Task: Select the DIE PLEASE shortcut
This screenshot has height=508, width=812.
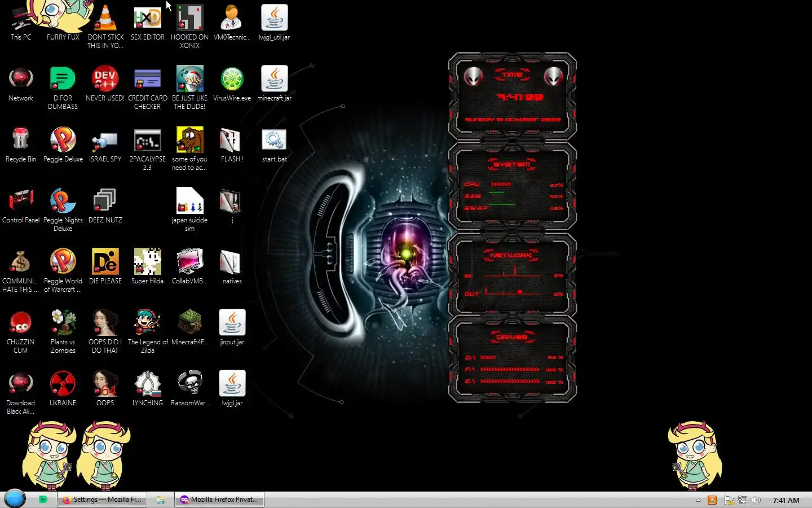Action: 105,266
